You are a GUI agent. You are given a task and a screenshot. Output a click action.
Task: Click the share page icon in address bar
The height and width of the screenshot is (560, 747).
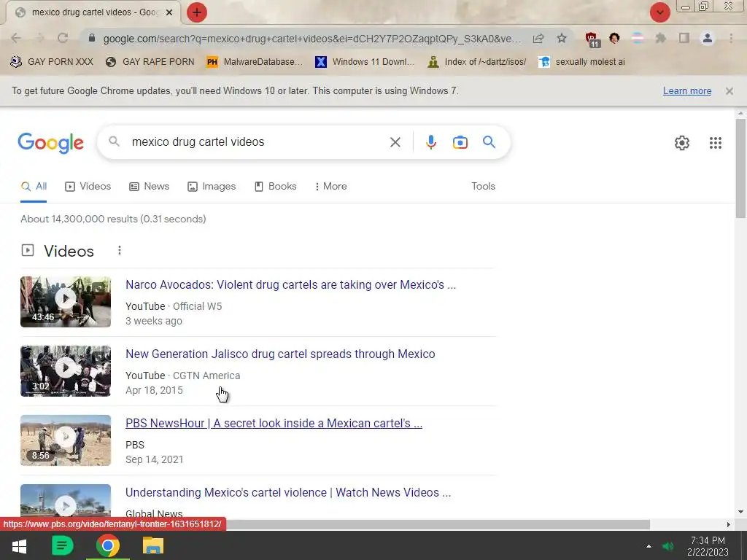click(538, 39)
